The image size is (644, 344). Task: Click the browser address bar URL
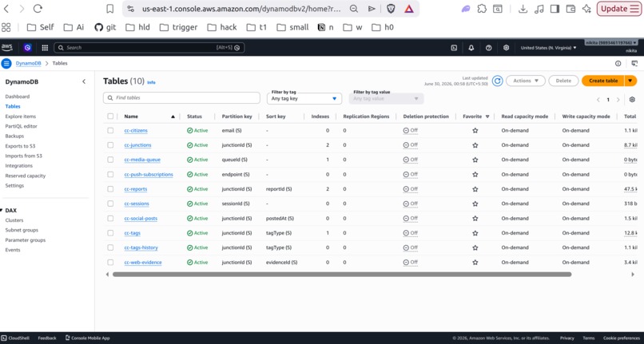pos(241,9)
